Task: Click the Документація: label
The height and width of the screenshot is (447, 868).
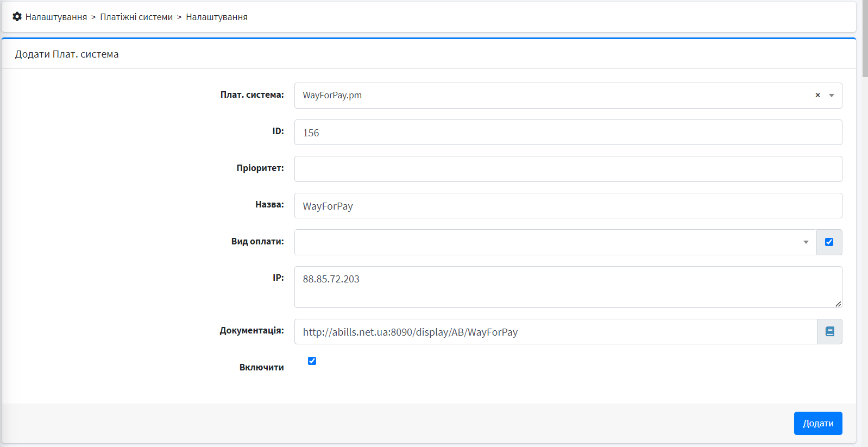Action: (x=251, y=330)
